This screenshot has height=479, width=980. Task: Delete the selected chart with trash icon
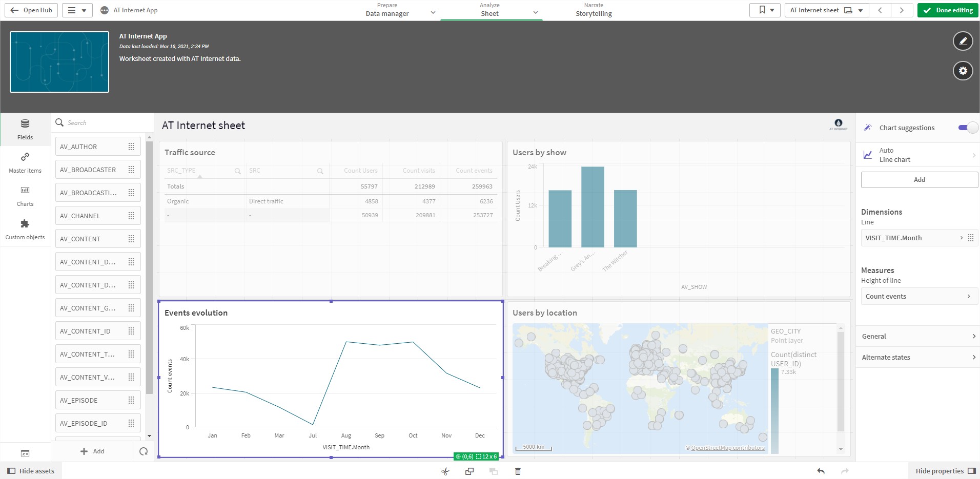tap(518, 471)
